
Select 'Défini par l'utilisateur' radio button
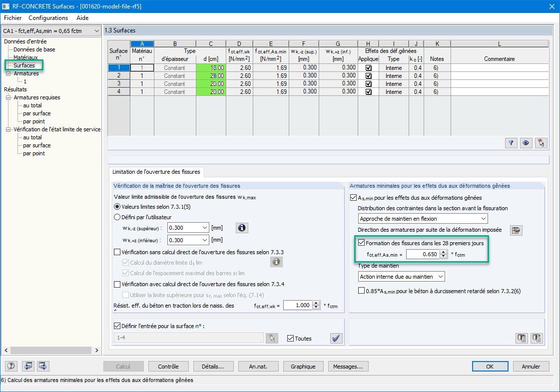tap(117, 217)
